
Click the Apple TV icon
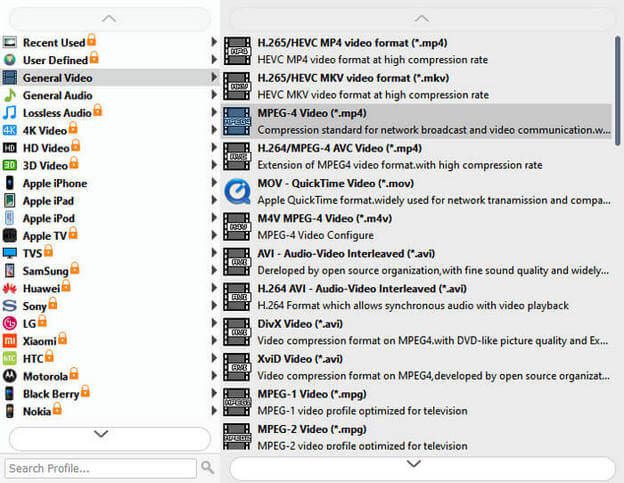pyautogui.click(x=10, y=236)
